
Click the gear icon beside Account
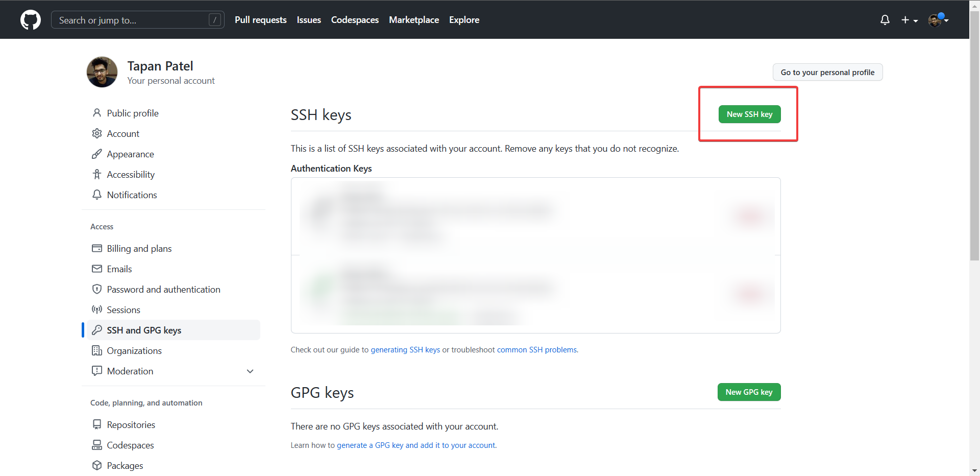pyautogui.click(x=97, y=133)
